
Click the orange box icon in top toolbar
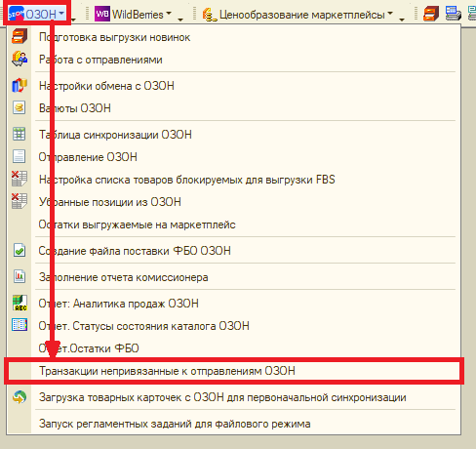[x=431, y=15]
